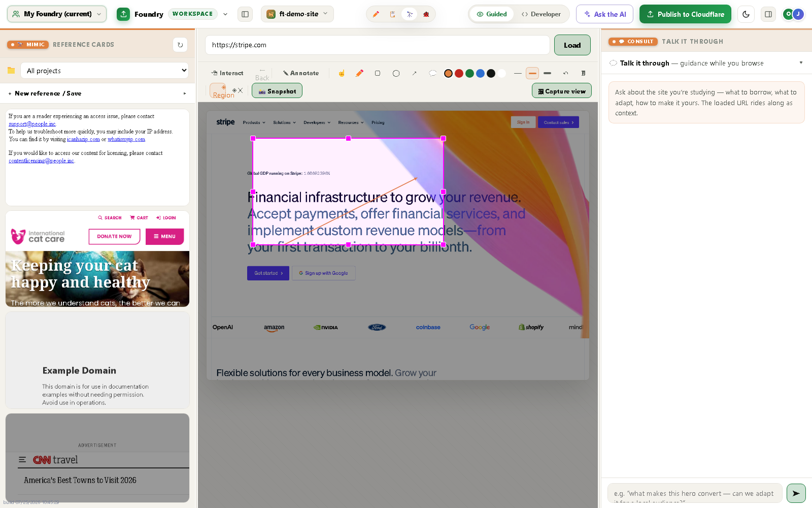
Task: Pick the green color swatch
Action: (469, 73)
